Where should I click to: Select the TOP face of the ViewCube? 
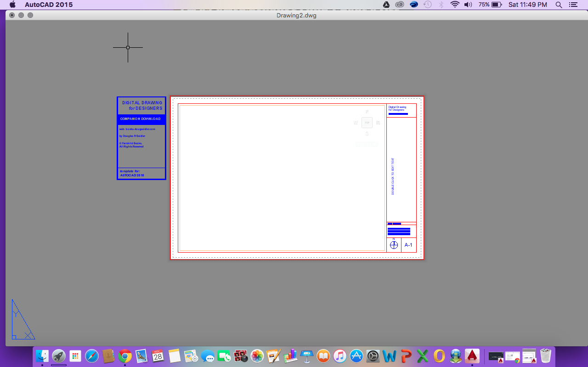[367, 123]
